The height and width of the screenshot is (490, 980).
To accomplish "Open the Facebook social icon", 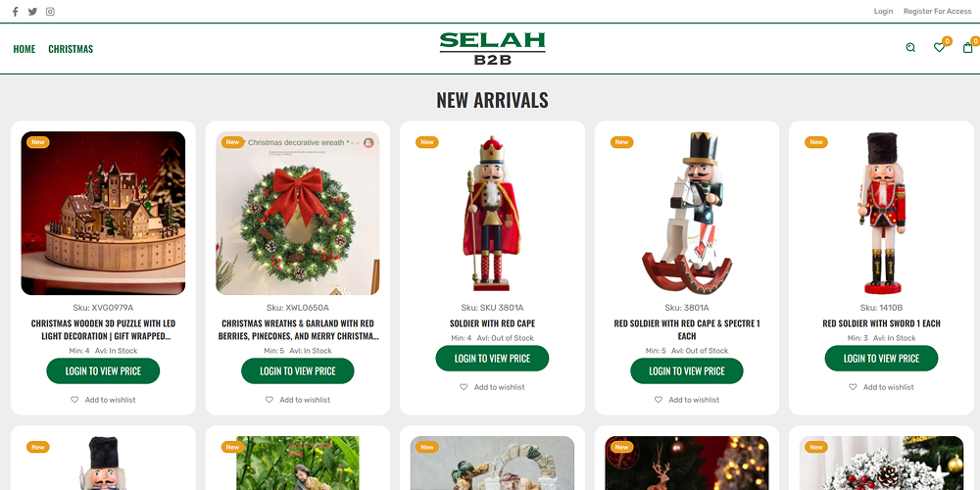I will [16, 11].
